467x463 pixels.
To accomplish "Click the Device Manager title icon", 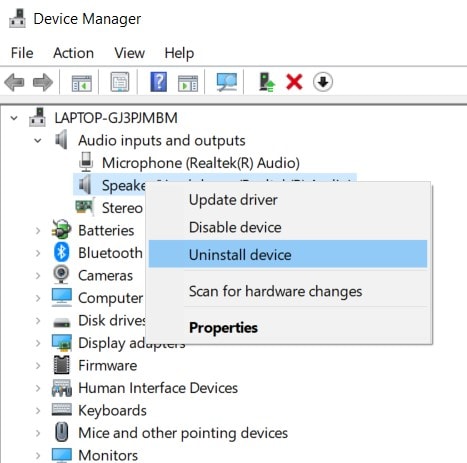I will (17, 19).
